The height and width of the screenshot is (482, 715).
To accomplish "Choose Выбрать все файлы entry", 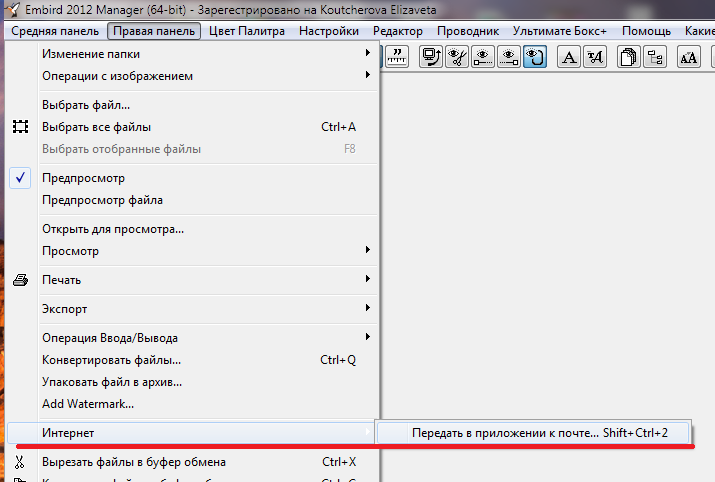I will (192, 127).
